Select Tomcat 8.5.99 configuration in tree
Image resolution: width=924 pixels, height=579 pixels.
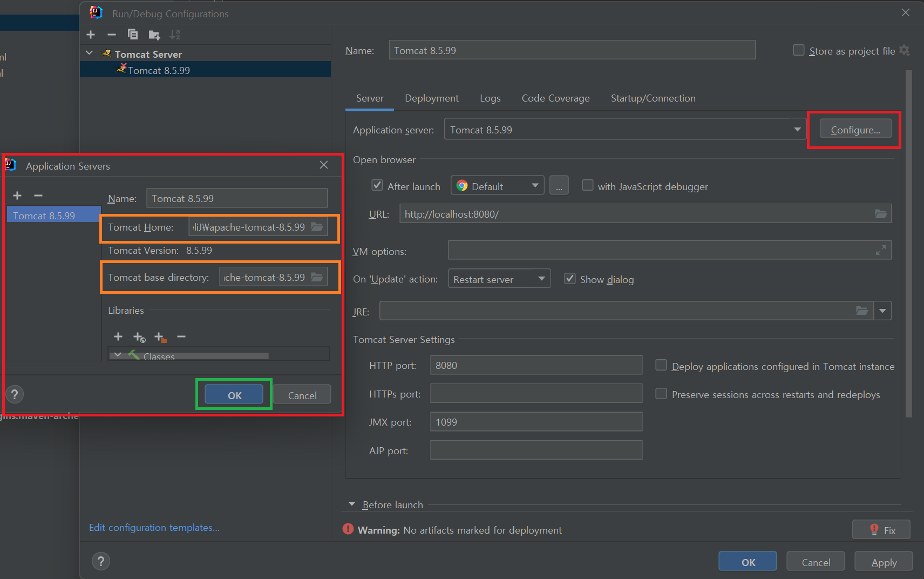[205, 70]
